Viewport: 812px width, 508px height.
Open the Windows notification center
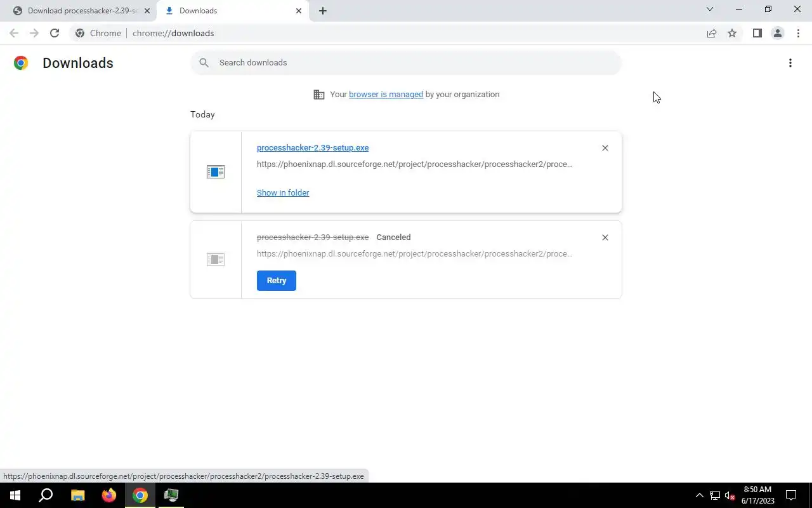point(791,495)
